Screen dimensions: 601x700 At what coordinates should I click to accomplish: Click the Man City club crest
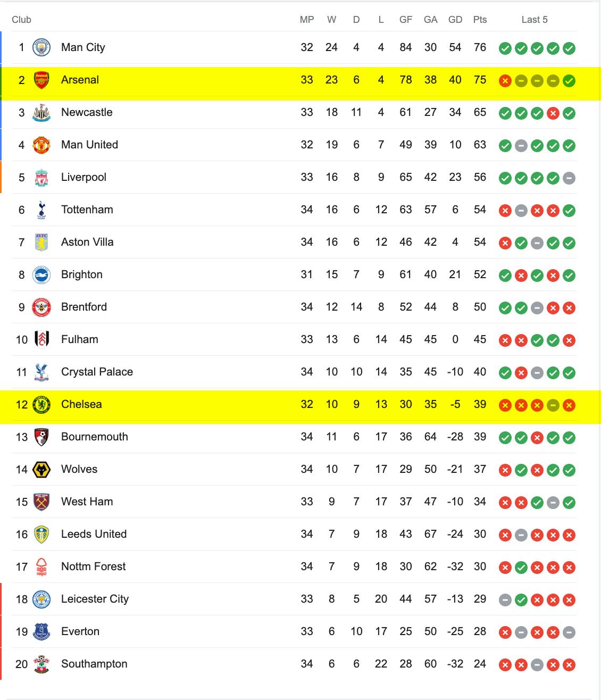pos(41,47)
